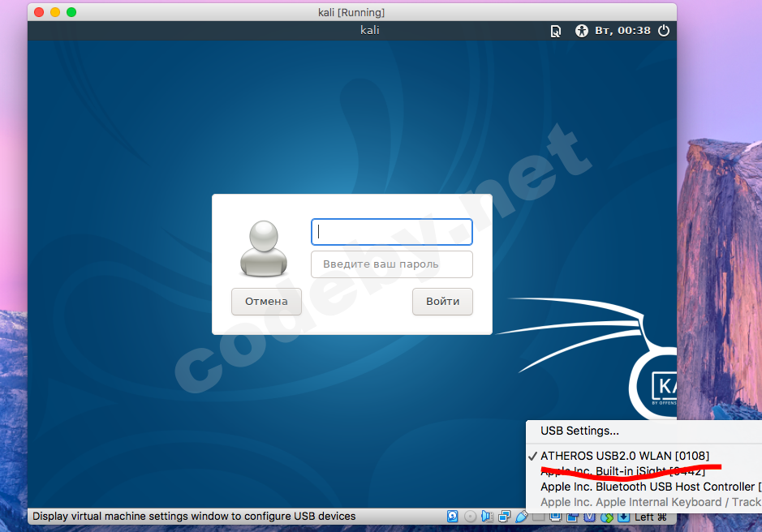Screen dimensions: 762x532
Task: Click the network adapters indicator icon
Action: [x=505, y=516]
